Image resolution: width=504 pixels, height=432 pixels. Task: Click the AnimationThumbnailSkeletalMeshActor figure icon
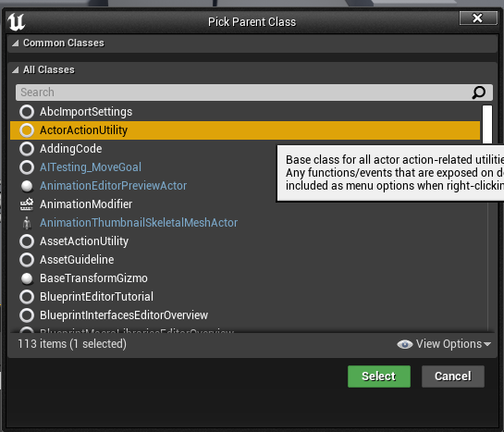point(27,223)
